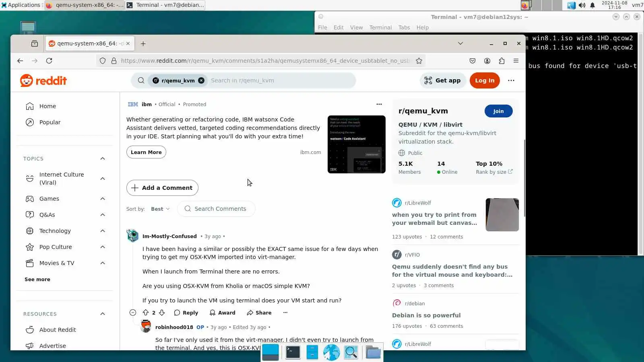Open the Terminal Tabs menu
644x362 pixels.
tap(404, 27)
